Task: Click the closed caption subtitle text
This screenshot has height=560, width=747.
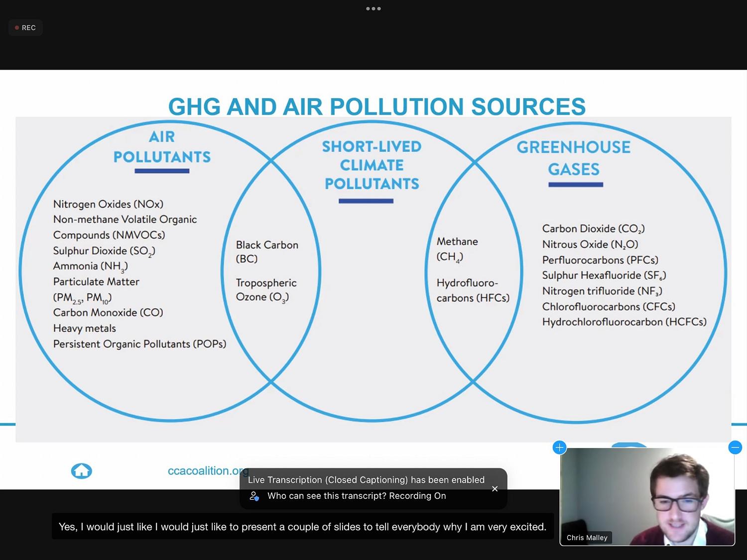Action: pyautogui.click(x=303, y=527)
